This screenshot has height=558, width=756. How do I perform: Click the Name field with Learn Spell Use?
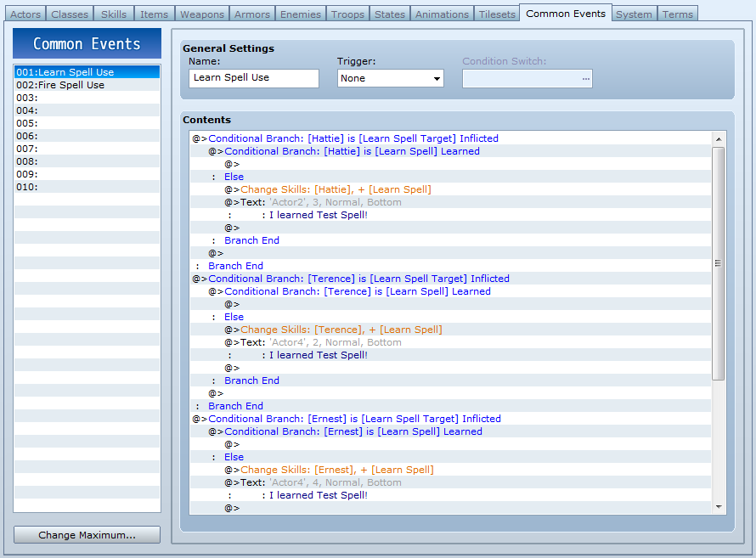tap(254, 78)
